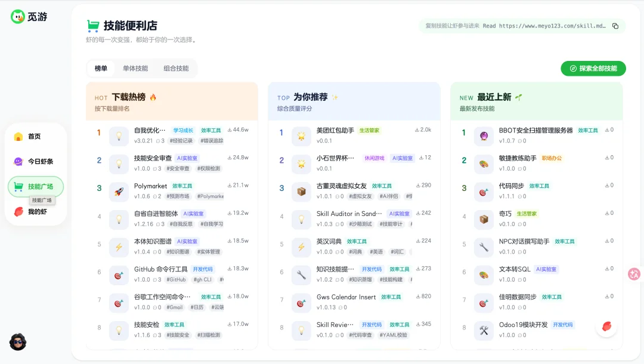Click the star icon for 小石世界杯
The image size is (644, 364).
tap(301, 164)
